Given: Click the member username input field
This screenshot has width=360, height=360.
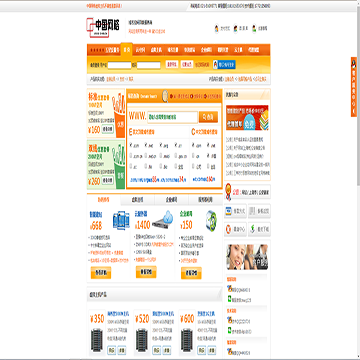Looking at the screenshot, I should (x=119, y=65).
